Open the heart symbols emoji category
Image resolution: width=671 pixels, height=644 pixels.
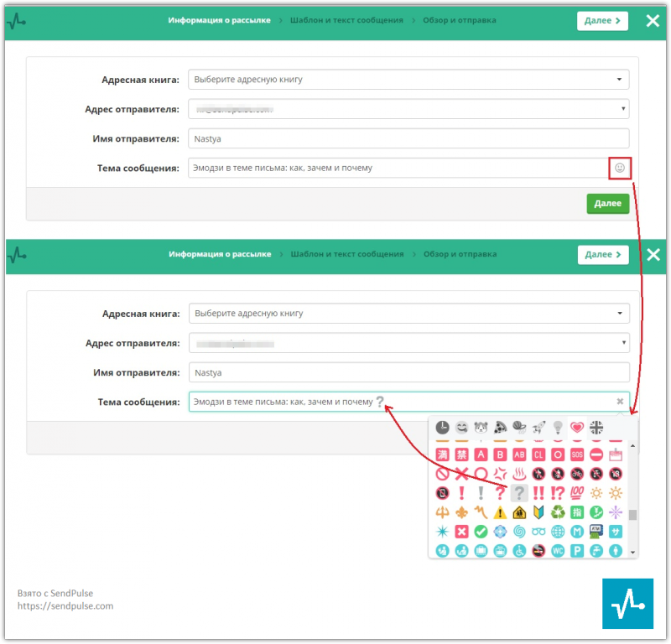(x=576, y=427)
